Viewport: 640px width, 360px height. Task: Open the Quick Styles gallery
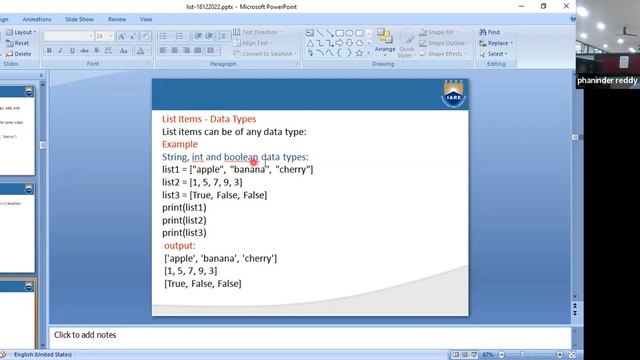(x=407, y=43)
